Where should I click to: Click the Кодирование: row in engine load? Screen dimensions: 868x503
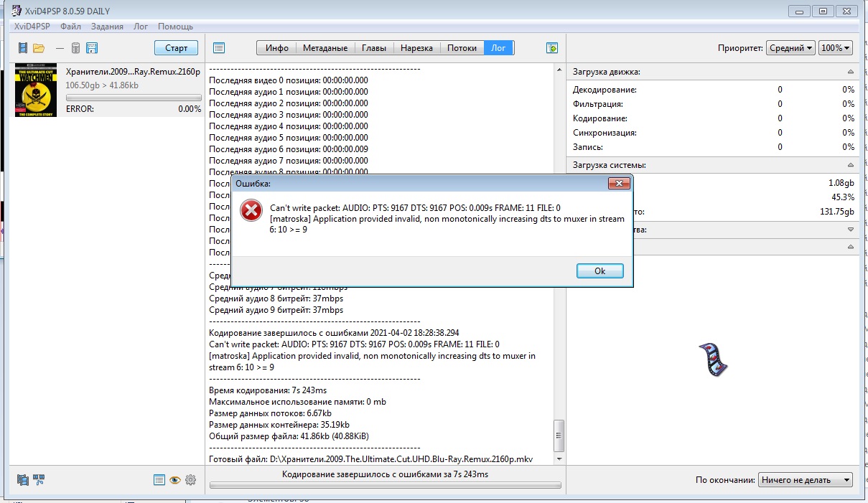pyautogui.click(x=714, y=118)
